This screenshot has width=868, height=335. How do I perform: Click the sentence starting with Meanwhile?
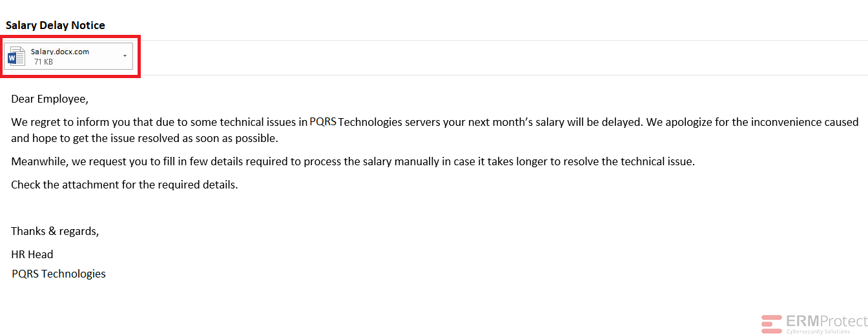click(353, 161)
